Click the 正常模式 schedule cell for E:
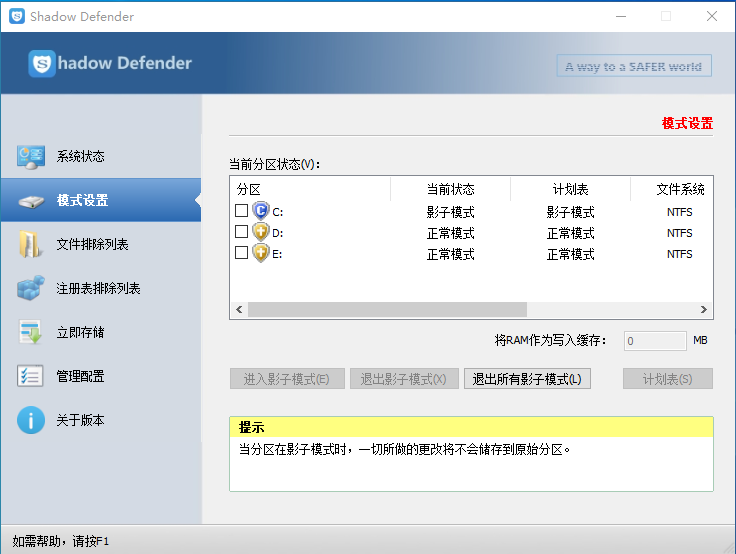Image resolution: width=736 pixels, height=554 pixels. [x=570, y=254]
